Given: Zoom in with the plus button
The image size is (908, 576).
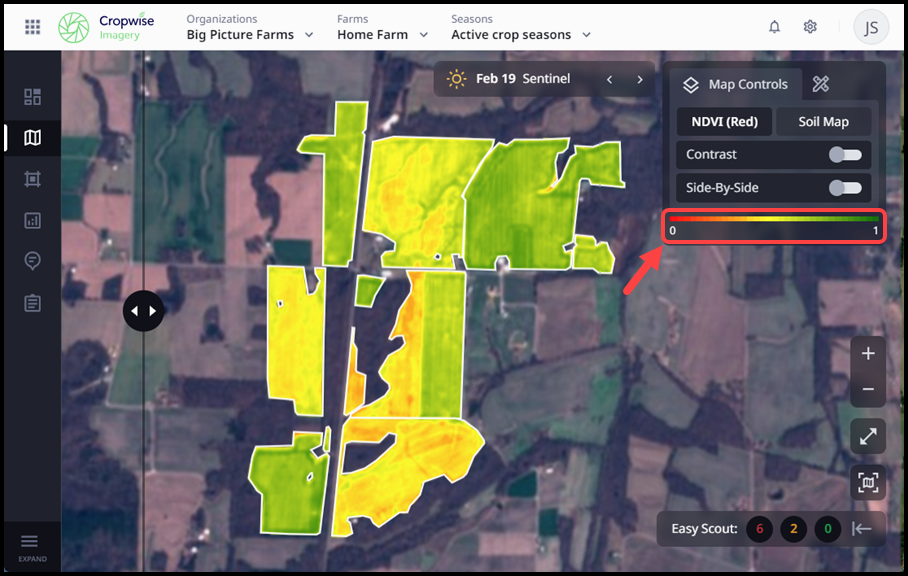Looking at the screenshot, I should pyautogui.click(x=867, y=354).
